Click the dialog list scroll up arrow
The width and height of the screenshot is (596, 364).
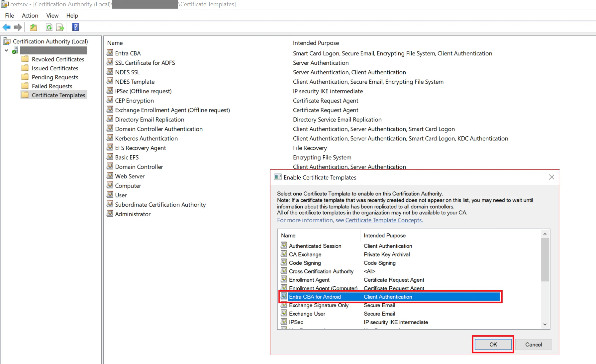pos(545,234)
